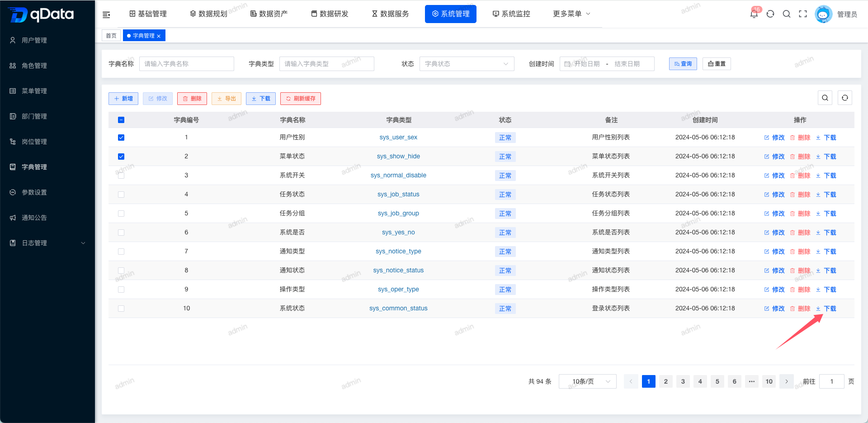The width and height of the screenshot is (868, 423).
Task: Switch to 数据资产 top menu
Action: 269,14
